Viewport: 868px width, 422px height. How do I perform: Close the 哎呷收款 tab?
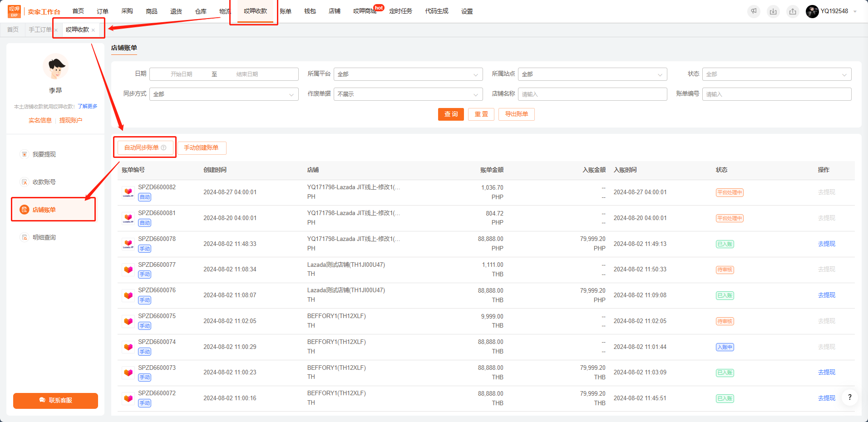coord(93,30)
